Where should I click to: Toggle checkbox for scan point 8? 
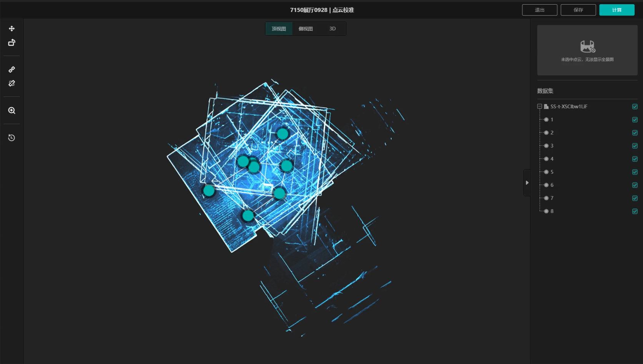[x=635, y=211]
